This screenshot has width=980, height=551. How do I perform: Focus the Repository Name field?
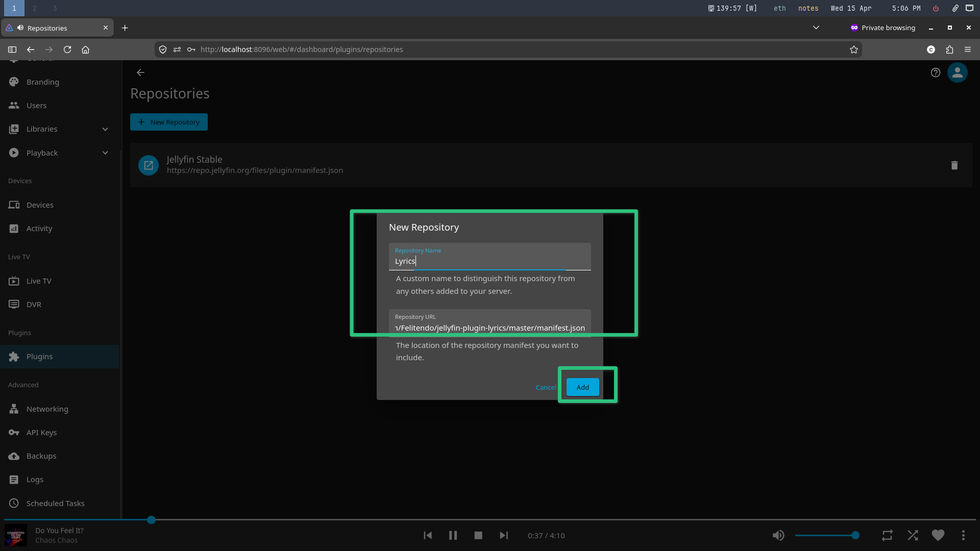coord(490,257)
